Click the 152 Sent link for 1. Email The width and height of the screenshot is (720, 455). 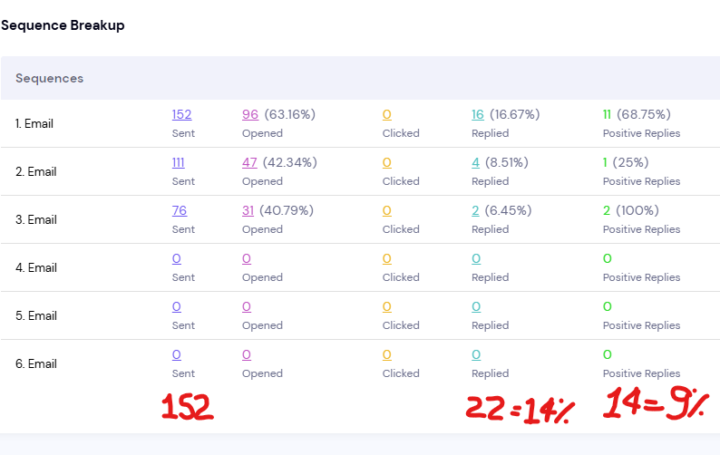[x=181, y=115]
